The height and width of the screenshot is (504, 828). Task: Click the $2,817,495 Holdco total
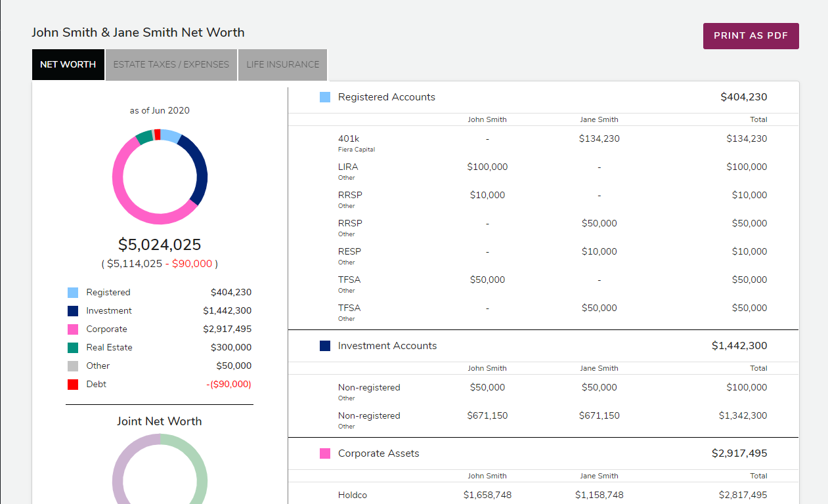[743, 495]
